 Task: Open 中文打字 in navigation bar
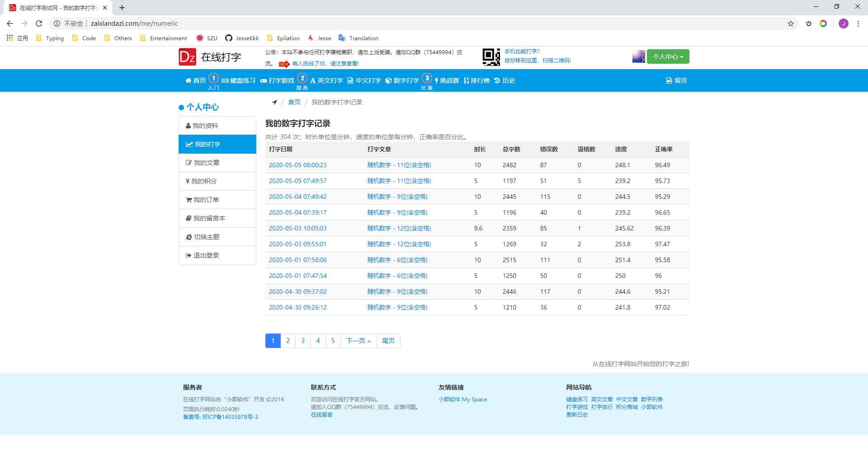(x=364, y=80)
